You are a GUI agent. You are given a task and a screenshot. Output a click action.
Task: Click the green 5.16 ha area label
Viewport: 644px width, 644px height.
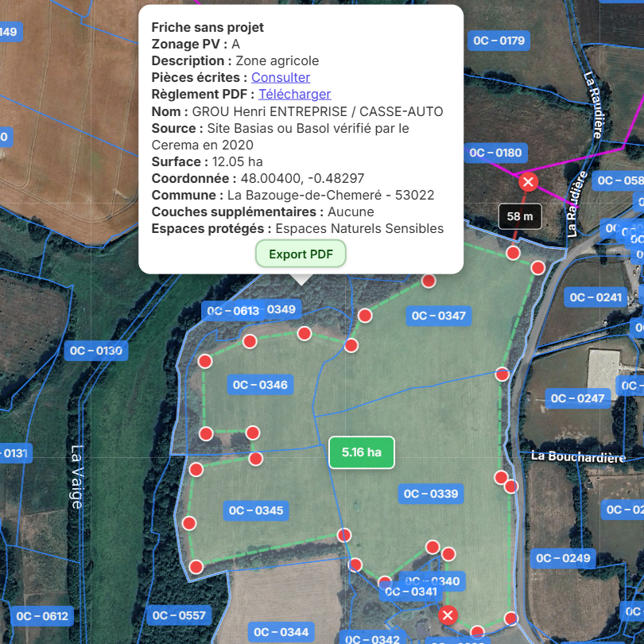362,452
